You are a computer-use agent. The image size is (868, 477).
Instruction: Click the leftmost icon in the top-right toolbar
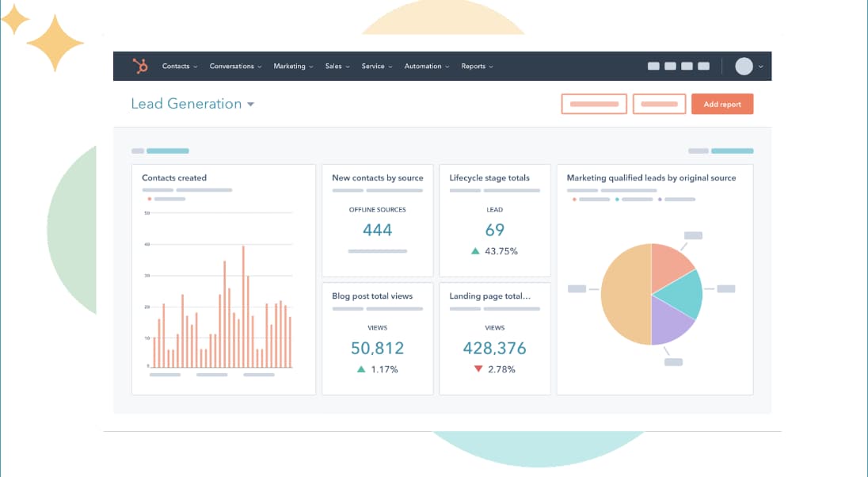[x=653, y=67]
